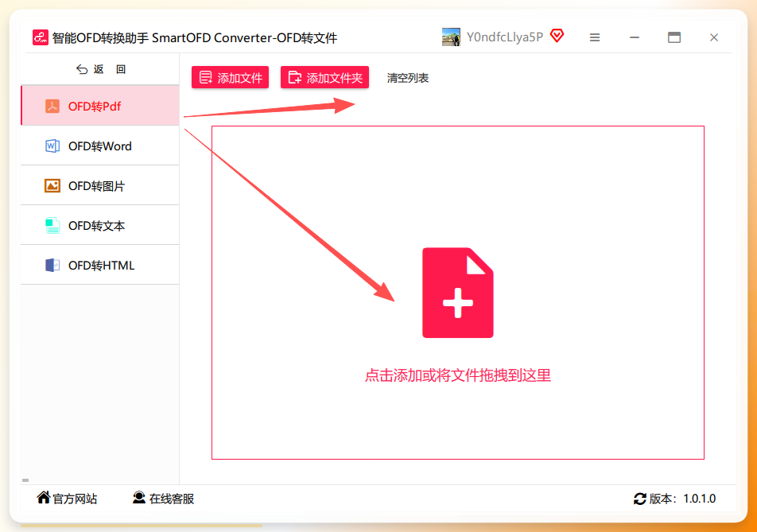This screenshot has width=757, height=532.
Task: Switch to the OFD转Word tab
Action: click(x=100, y=146)
